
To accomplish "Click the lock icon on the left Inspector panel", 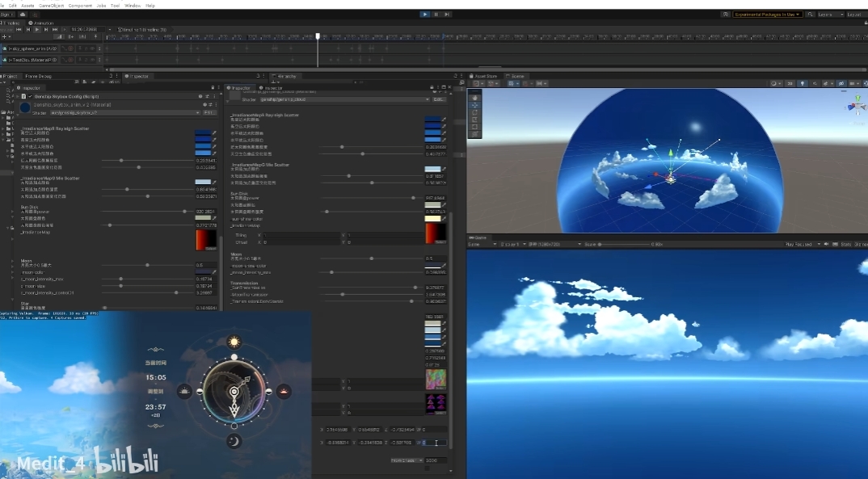I will coord(213,88).
